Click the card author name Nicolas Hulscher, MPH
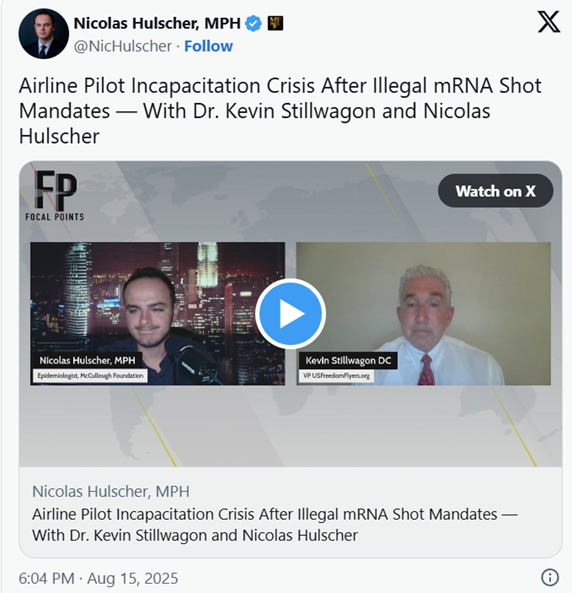 [111, 492]
